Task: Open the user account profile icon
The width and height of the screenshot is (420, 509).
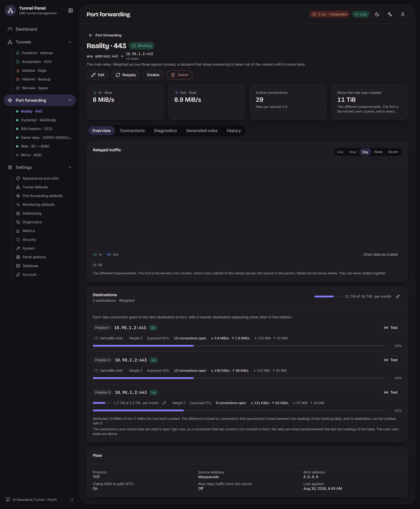Action: point(402,14)
